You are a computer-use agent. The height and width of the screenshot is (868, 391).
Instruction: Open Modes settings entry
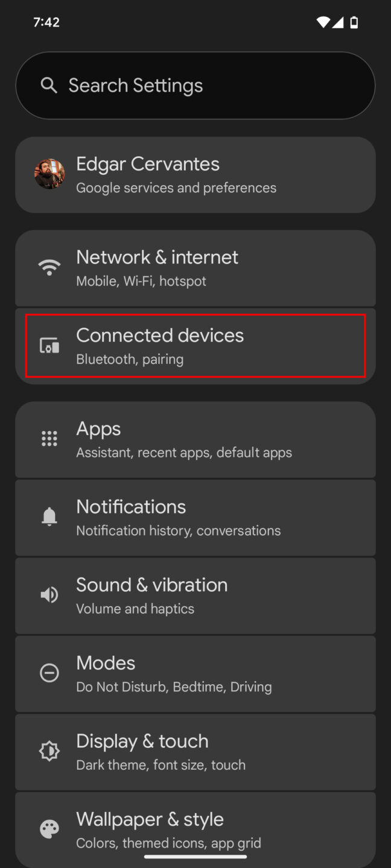tap(195, 673)
